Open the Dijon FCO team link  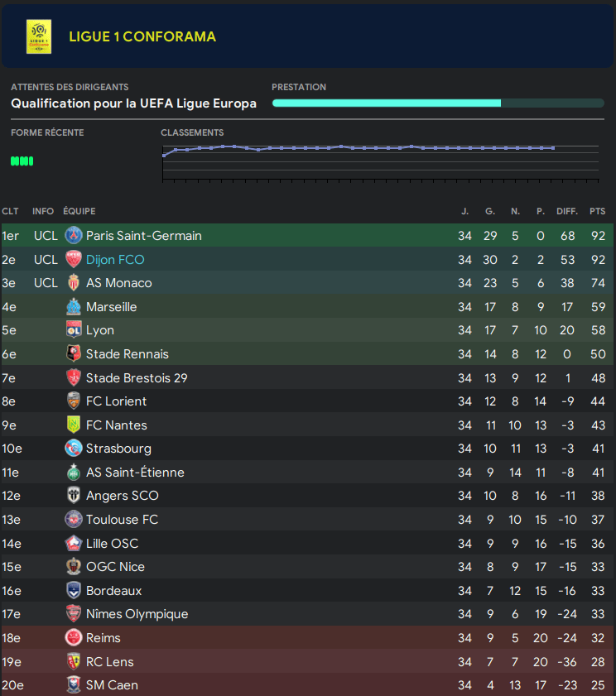click(x=115, y=260)
